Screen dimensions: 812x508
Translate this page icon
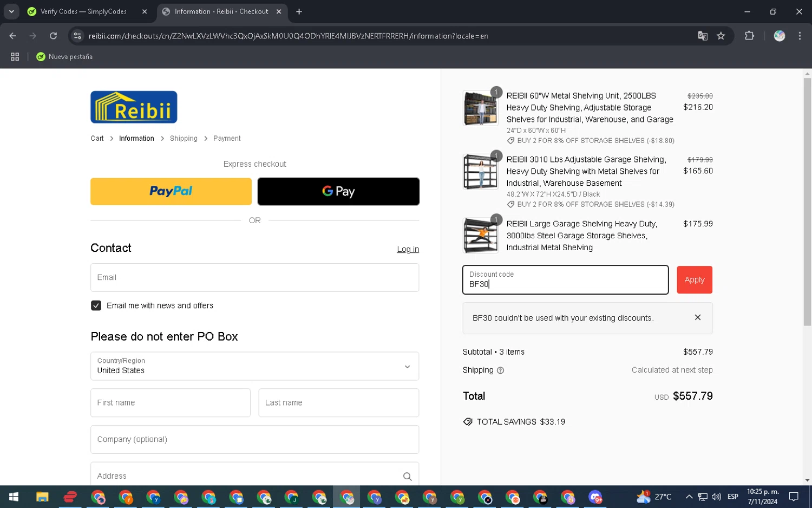point(703,36)
